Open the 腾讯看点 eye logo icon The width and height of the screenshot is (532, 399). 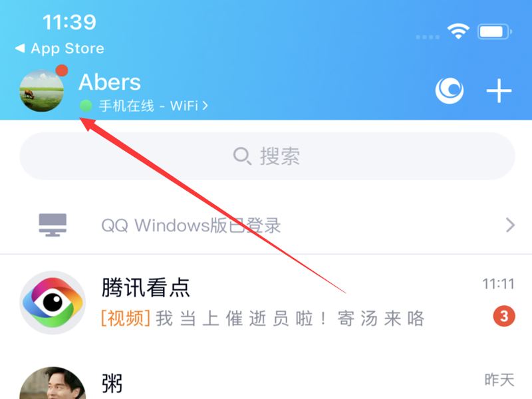point(53,303)
